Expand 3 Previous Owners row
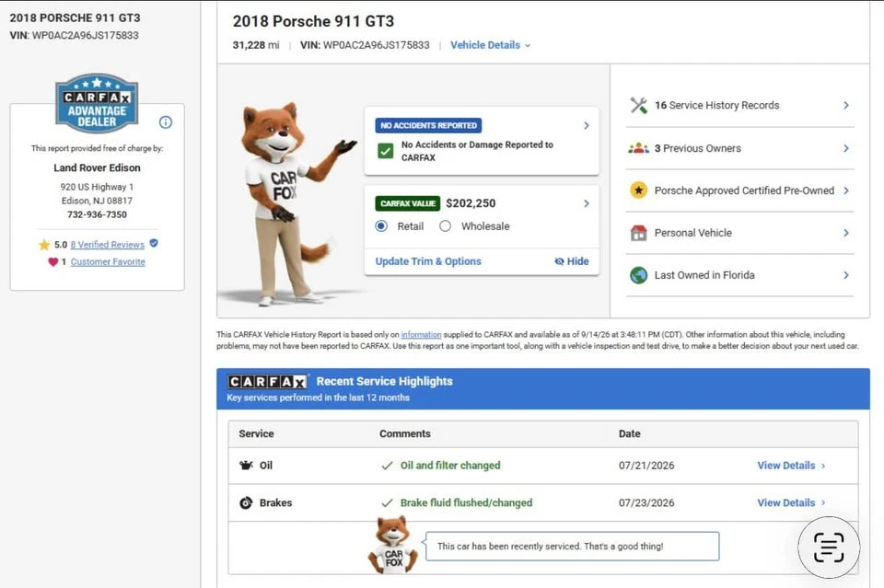This screenshot has height=588, width=884. 739,148
